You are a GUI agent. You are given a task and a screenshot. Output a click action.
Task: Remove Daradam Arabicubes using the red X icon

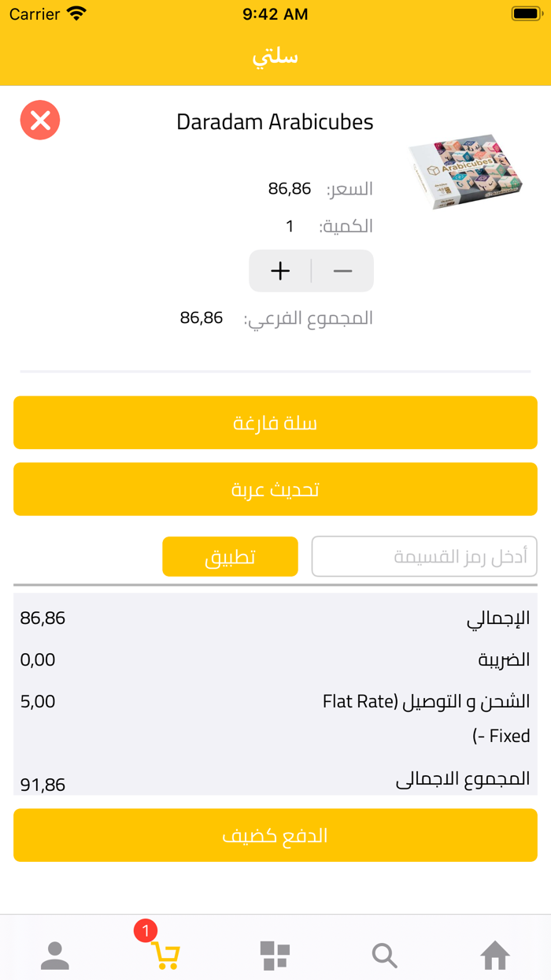39,120
